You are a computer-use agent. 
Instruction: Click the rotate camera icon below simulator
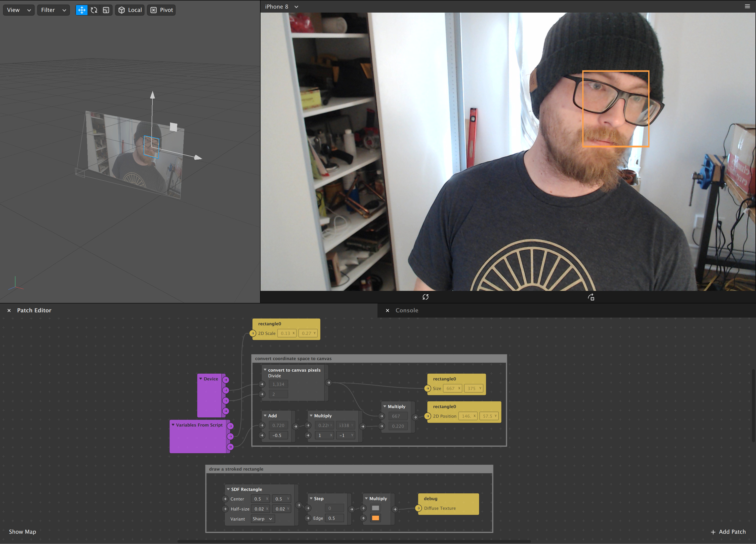[x=426, y=297]
